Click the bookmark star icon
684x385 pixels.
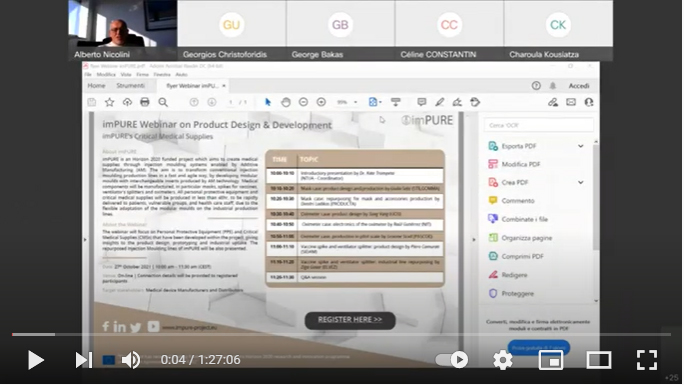coord(109,102)
